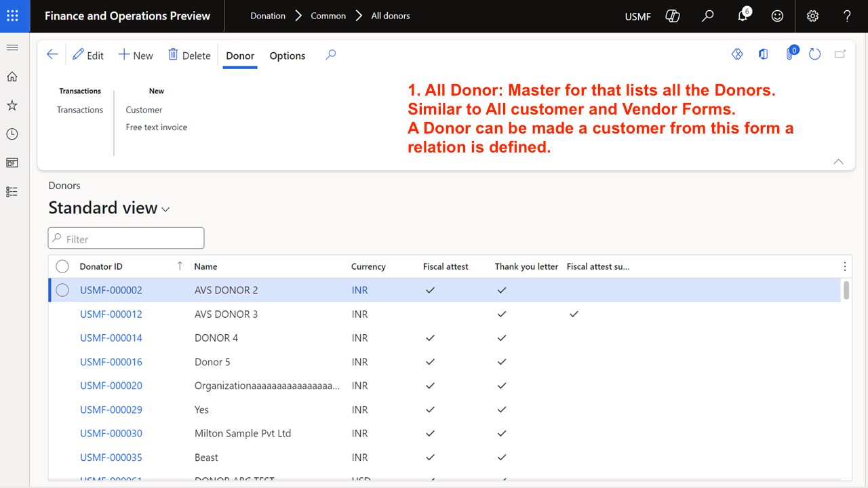
Task: Select Name cell 'Milton Sample Pvt Ltd'
Action: pyautogui.click(x=243, y=433)
